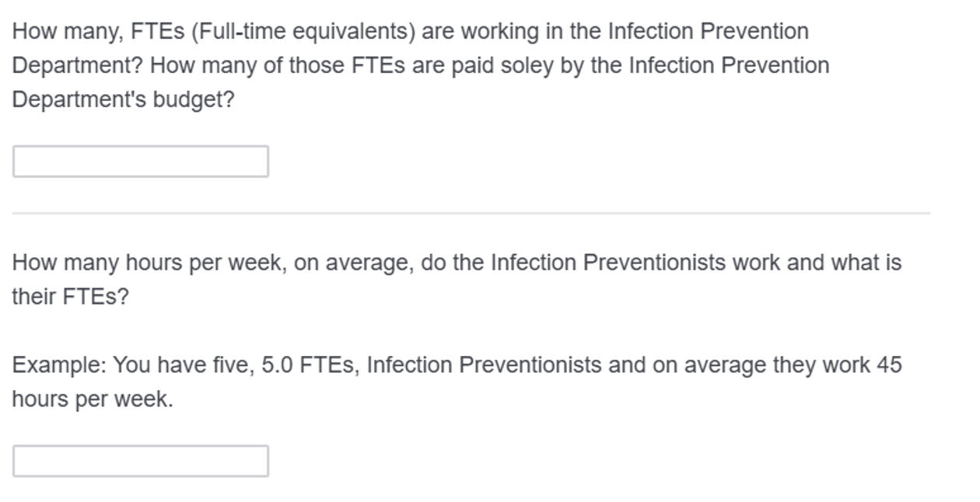Click the word 'Example:' in the sample answer
This screenshot has width=980, height=502.
59,365
